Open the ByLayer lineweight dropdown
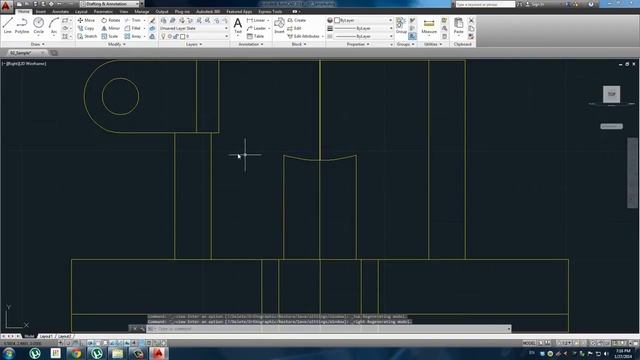Viewport: 640px width, 360px height. (x=363, y=28)
